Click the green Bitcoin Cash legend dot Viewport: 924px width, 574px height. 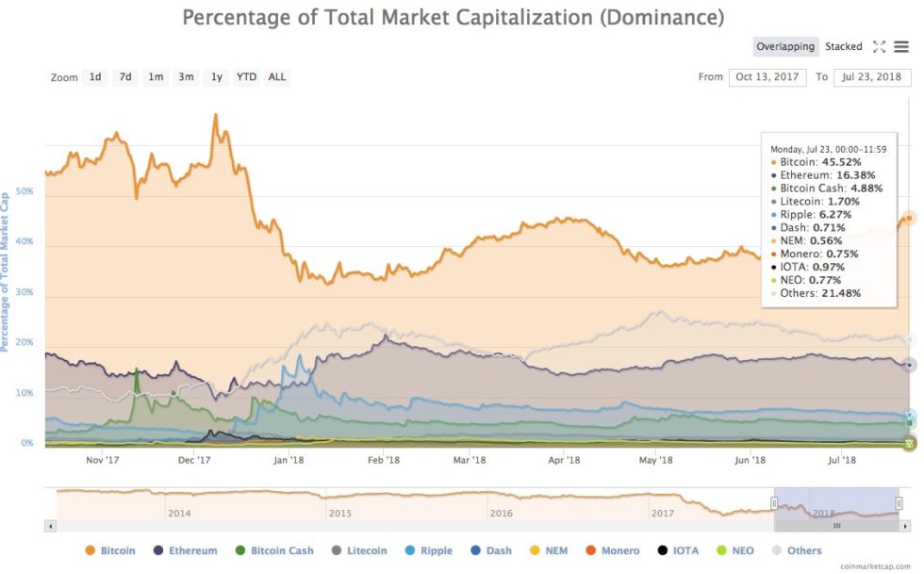239,550
